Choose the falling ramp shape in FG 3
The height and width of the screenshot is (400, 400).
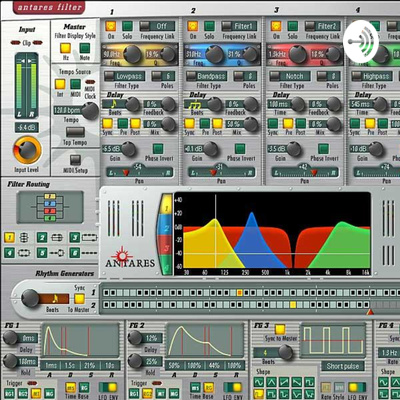click(297, 382)
